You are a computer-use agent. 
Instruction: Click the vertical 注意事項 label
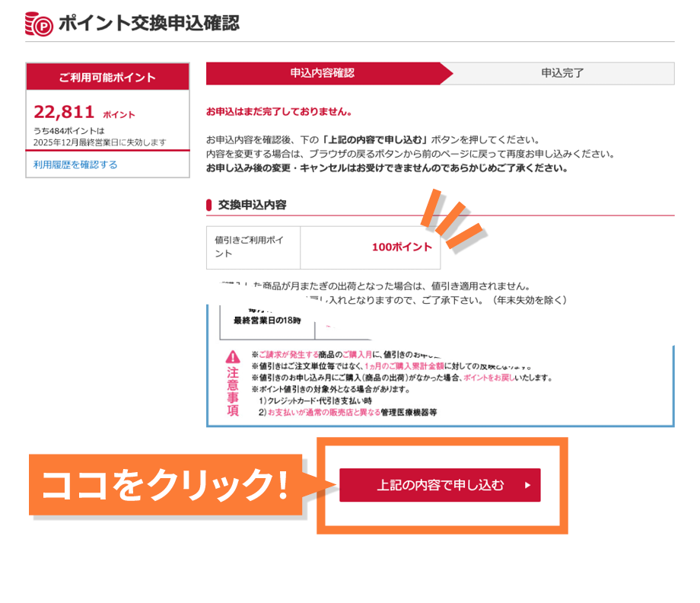pyautogui.click(x=233, y=392)
